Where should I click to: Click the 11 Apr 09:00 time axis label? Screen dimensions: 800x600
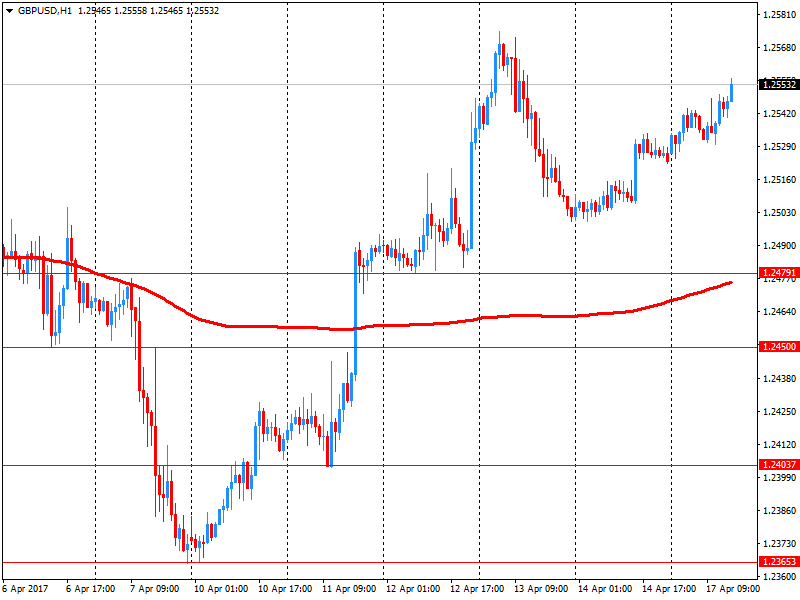[x=349, y=589]
